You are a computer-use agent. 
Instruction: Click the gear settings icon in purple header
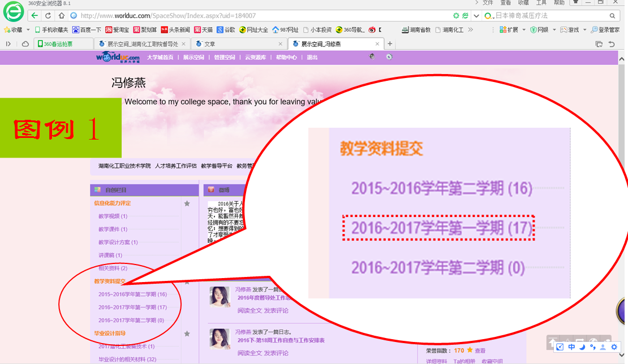[389, 57]
